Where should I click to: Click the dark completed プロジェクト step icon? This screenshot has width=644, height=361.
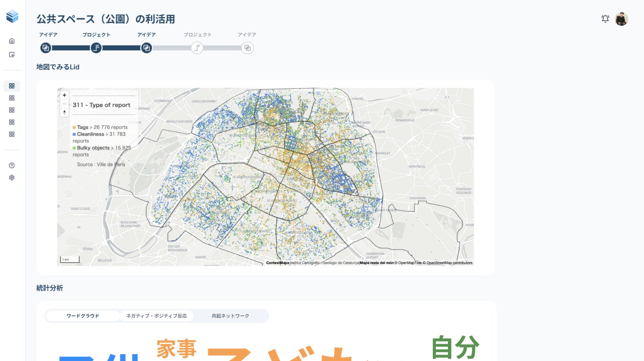pyautogui.click(x=96, y=48)
